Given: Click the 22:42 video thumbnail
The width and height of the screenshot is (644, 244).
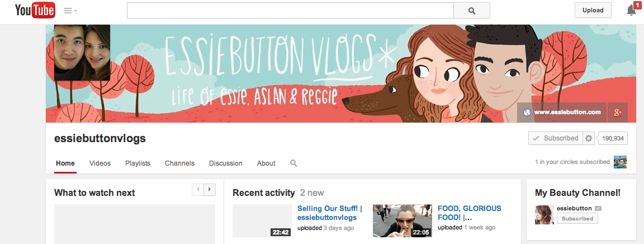Looking at the screenshot, I should [x=262, y=220].
